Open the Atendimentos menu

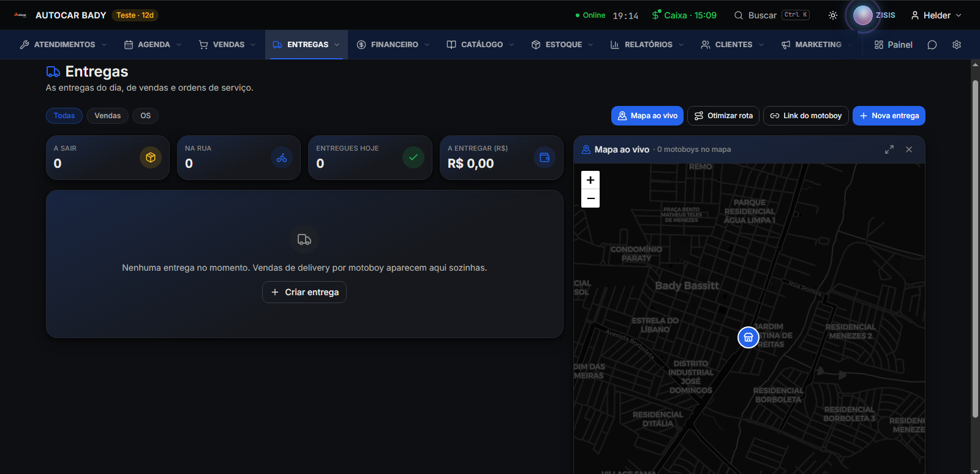(64, 45)
